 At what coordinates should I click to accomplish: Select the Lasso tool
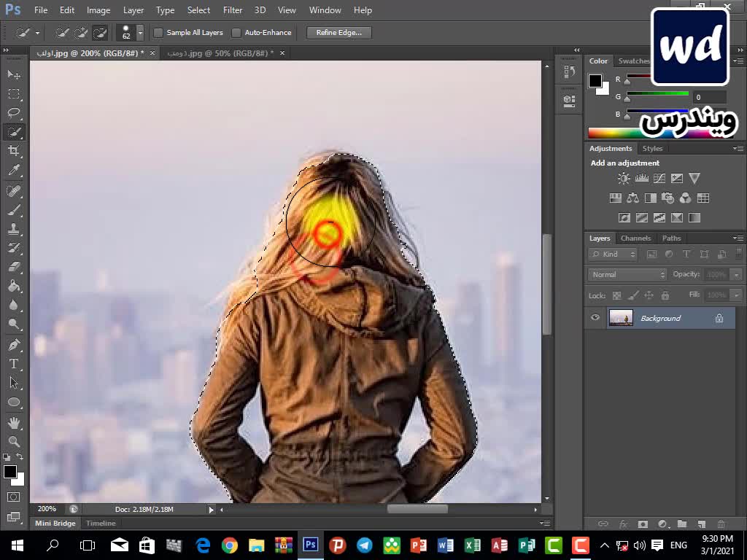click(14, 113)
